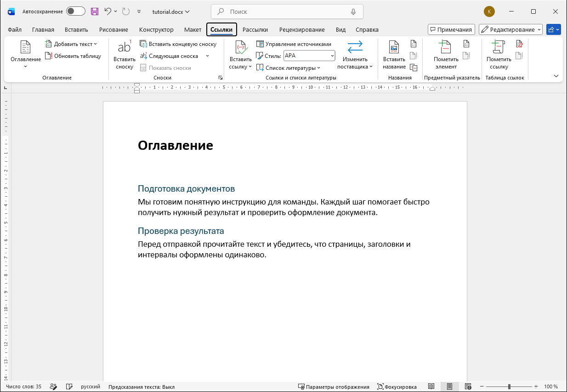Switch to the Вставить tab
This screenshot has width=567, height=392.
76,29
